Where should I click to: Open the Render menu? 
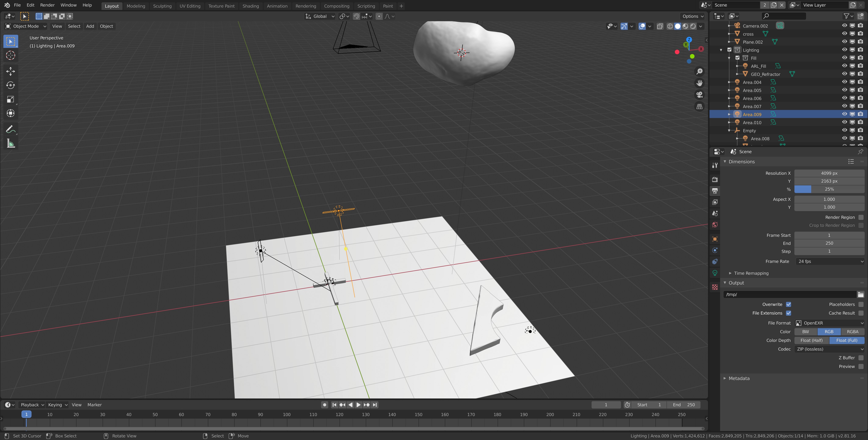coord(47,5)
